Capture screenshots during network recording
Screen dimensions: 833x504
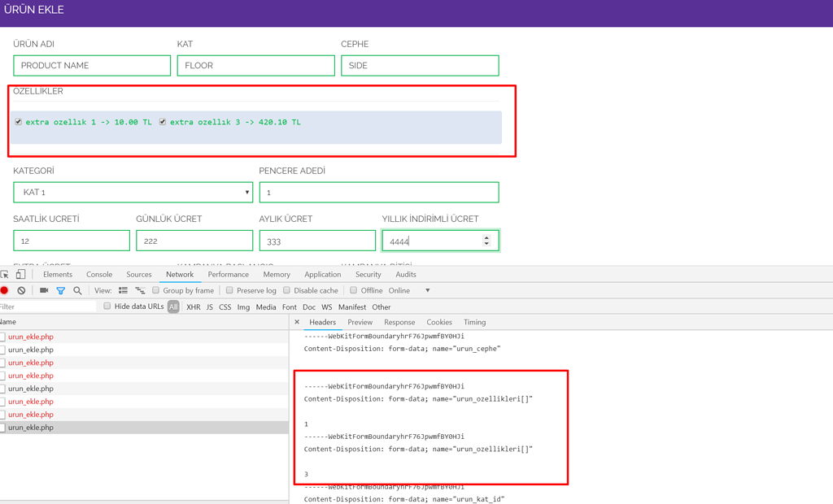pyautogui.click(x=44, y=290)
